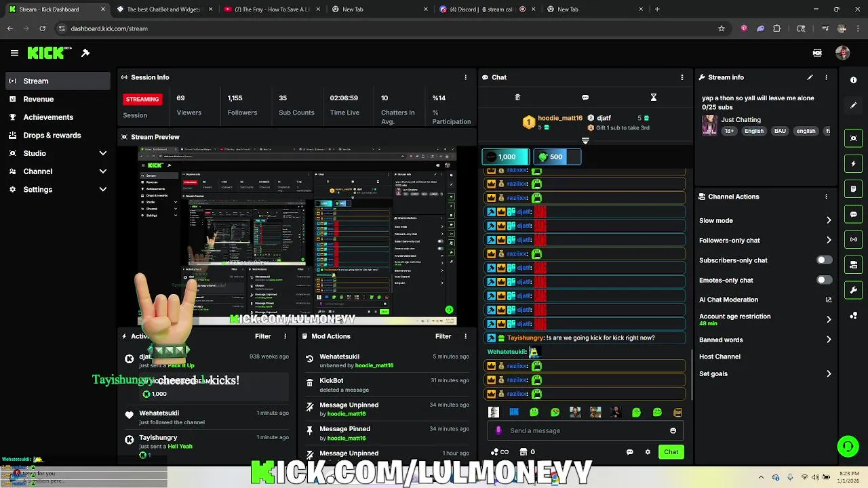The height and width of the screenshot is (488, 868).
Task: Click the wrench widget icon in right sidebar
Action: click(x=853, y=290)
